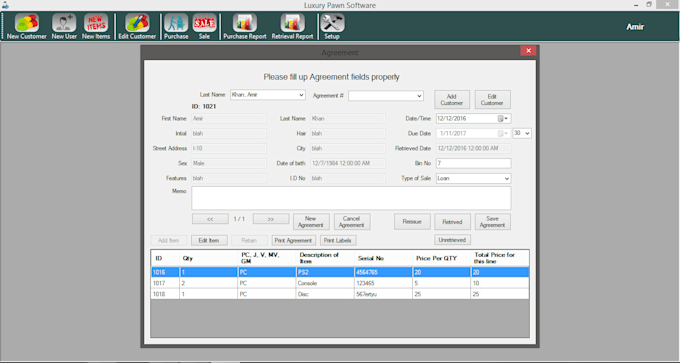Select the row with description Disc
This screenshot has height=363, width=680.
click(340, 294)
